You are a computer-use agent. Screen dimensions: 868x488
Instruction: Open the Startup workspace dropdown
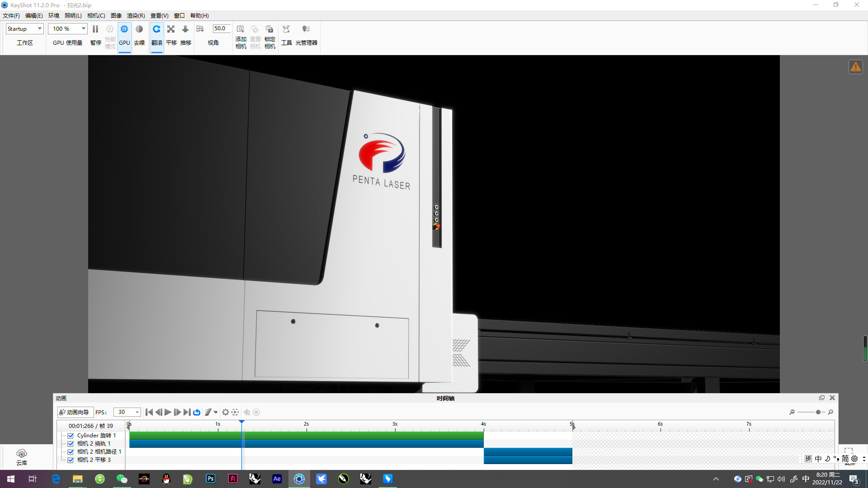[39, 28]
